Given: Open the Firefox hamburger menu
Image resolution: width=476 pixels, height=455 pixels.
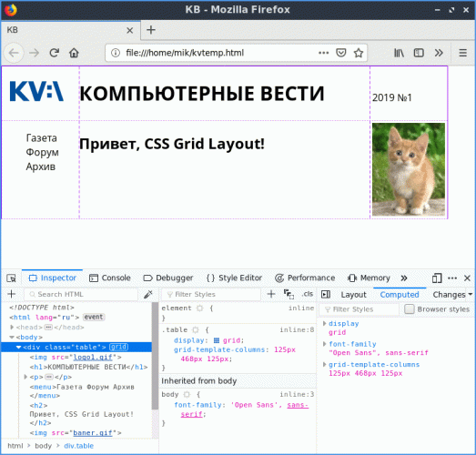Looking at the screenshot, I should point(462,53).
